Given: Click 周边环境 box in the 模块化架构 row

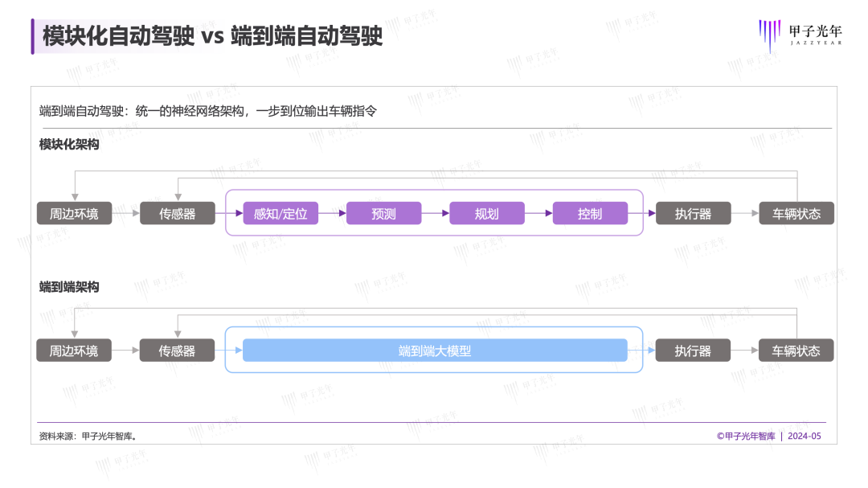Looking at the screenshot, I should pyautogui.click(x=74, y=213).
